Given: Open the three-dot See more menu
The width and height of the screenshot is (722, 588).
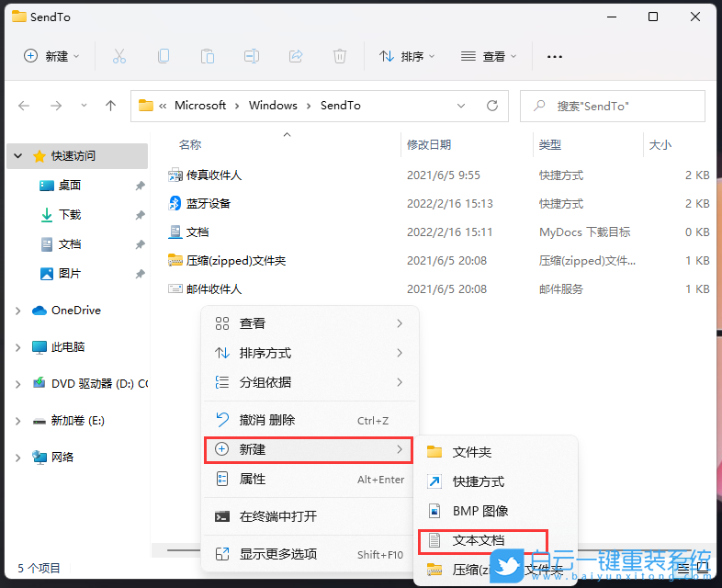Looking at the screenshot, I should click(555, 57).
